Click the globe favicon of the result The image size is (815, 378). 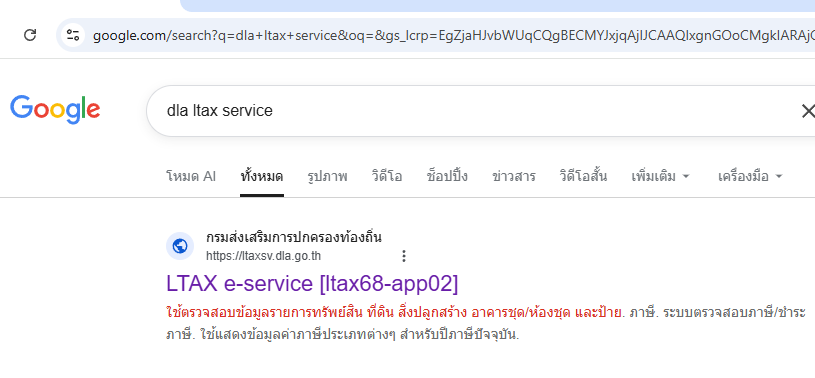(180, 246)
